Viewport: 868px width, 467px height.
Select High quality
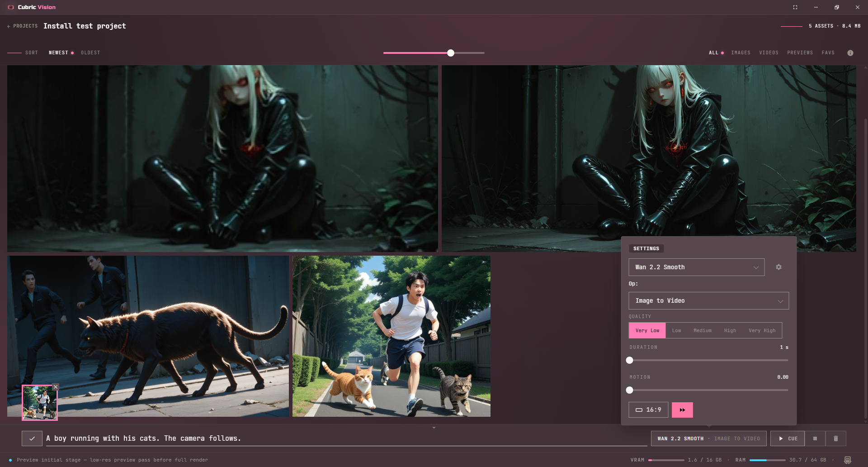pyautogui.click(x=730, y=330)
